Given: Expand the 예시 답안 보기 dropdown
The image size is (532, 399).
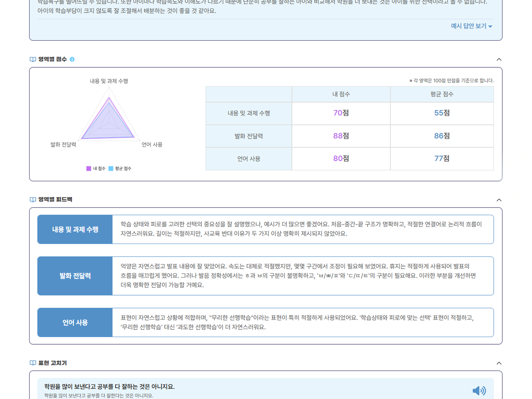Looking at the screenshot, I should pyautogui.click(x=472, y=26).
